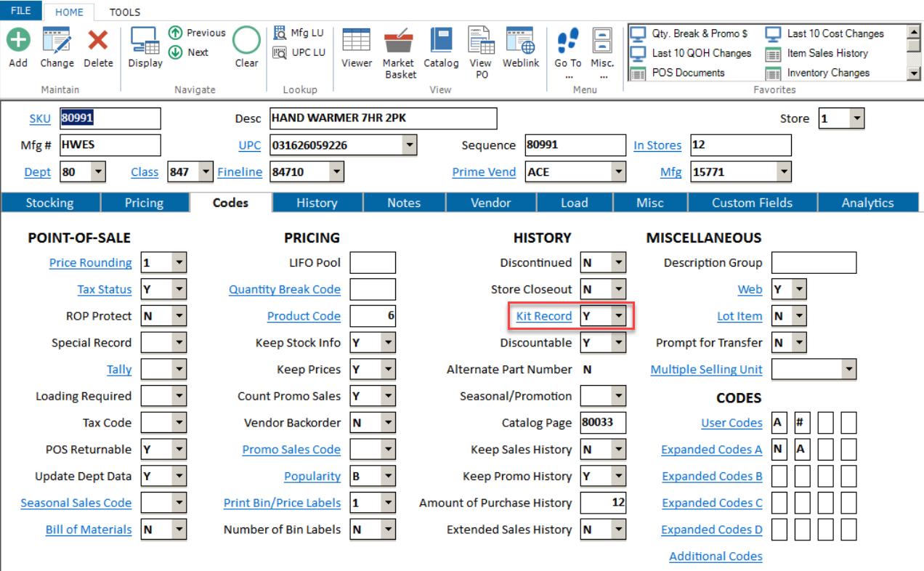Open the Vendor tab
Screen dimensions: 924x571
tap(491, 203)
